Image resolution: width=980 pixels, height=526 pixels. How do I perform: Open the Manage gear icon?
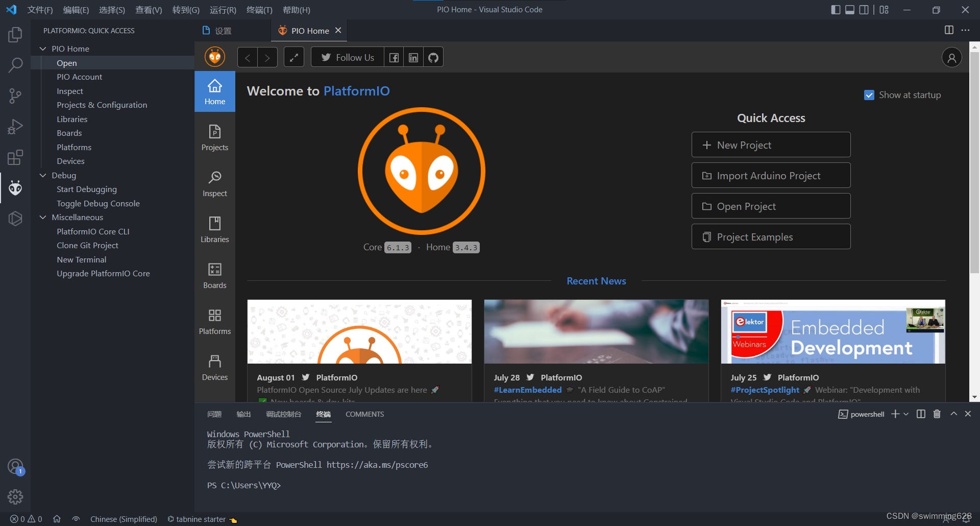(x=15, y=496)
